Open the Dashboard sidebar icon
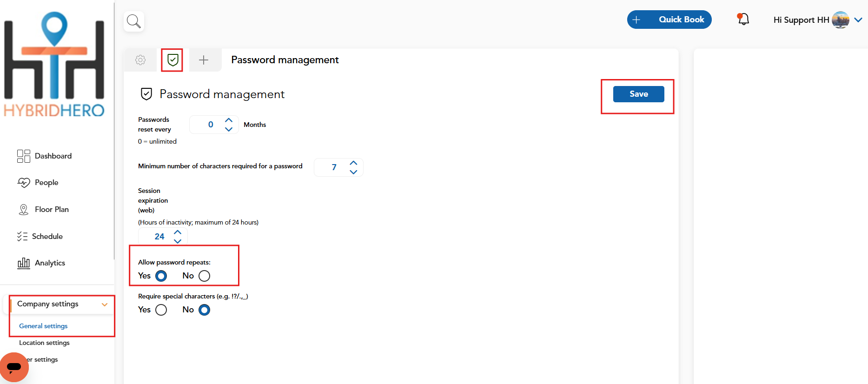This screenshot has width=868, height=384. coord(24,156)
